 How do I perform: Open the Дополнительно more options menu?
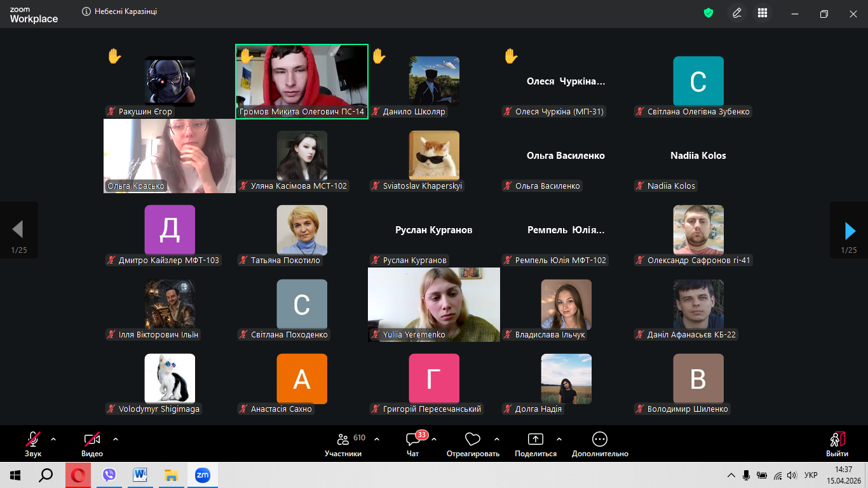tap(600, 443)
